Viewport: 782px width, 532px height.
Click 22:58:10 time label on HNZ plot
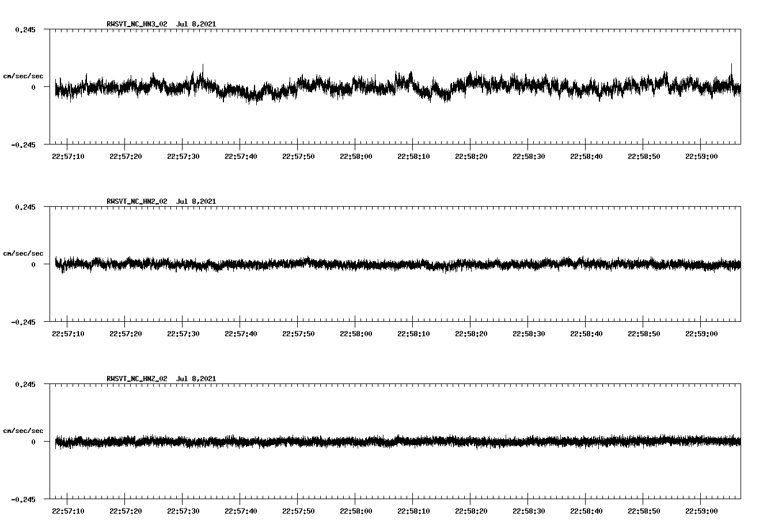(413, 511)
